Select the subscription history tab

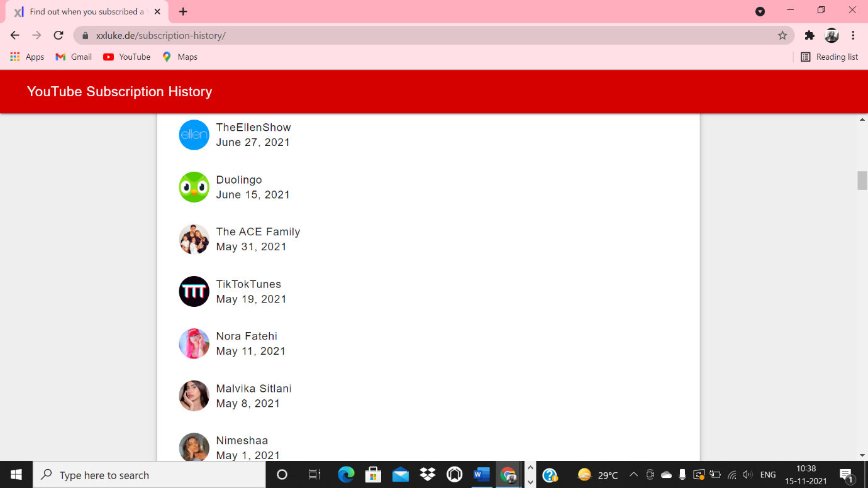(87, 11)
